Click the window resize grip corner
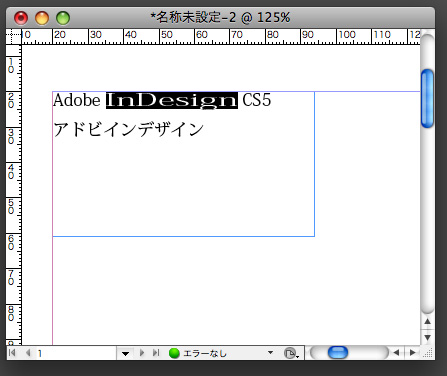Screen dimensions: 447x376 [x=428, y=353]
